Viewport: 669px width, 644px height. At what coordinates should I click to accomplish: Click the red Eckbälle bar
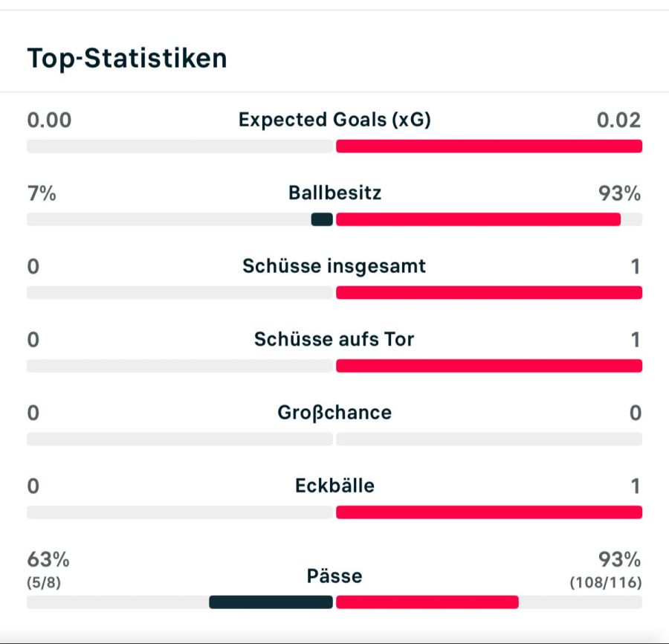488,512
